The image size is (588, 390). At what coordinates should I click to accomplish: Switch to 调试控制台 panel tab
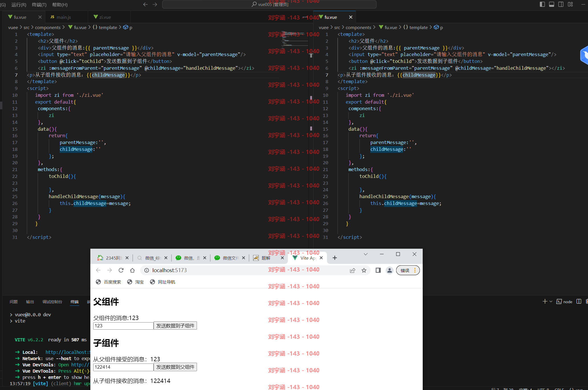[x=52, y=302]
